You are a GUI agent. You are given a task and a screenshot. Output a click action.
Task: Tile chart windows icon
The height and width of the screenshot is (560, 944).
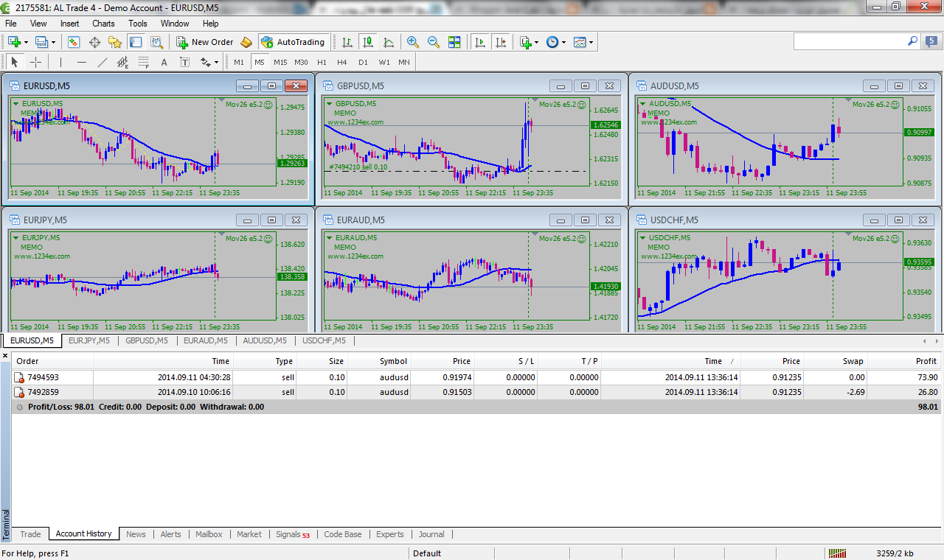coord(454,42)
